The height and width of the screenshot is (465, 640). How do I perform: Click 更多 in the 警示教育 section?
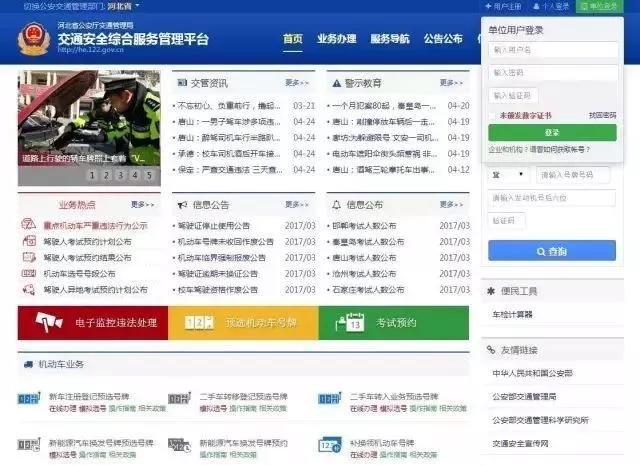(451, 83)
